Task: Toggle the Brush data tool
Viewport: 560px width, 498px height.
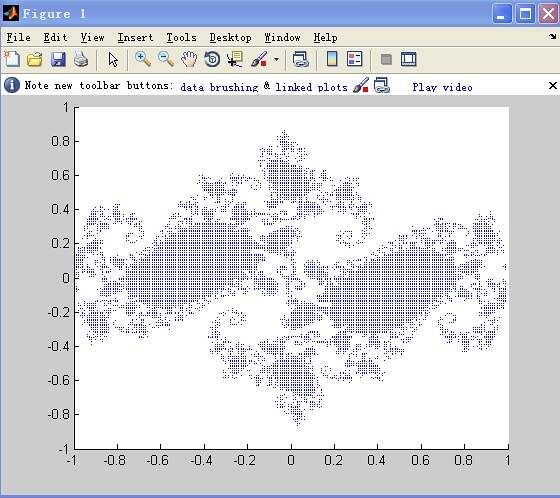Action: [x=259, y=59]
